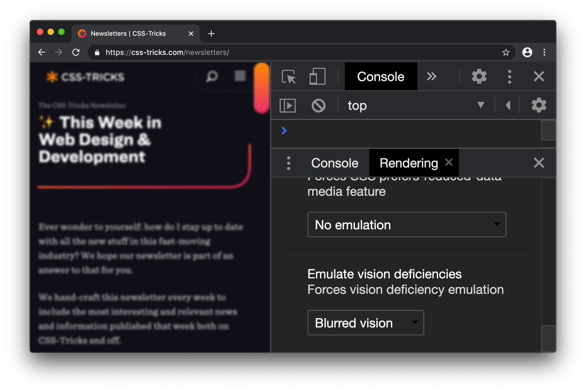Open console settings gear icon

539,105
